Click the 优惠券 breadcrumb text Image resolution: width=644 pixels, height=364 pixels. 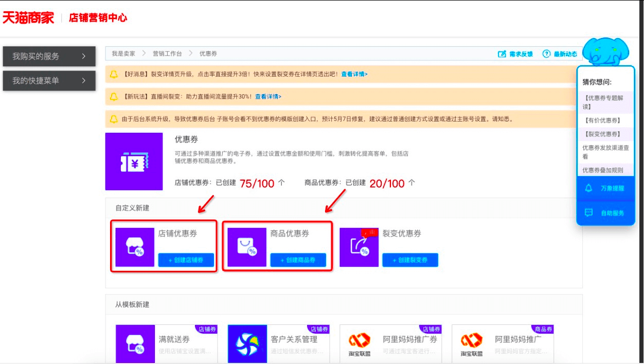pyautogui.click(x=208, y=54)
